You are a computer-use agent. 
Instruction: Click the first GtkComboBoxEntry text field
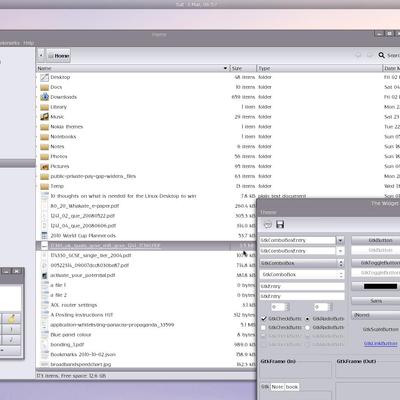298,240
